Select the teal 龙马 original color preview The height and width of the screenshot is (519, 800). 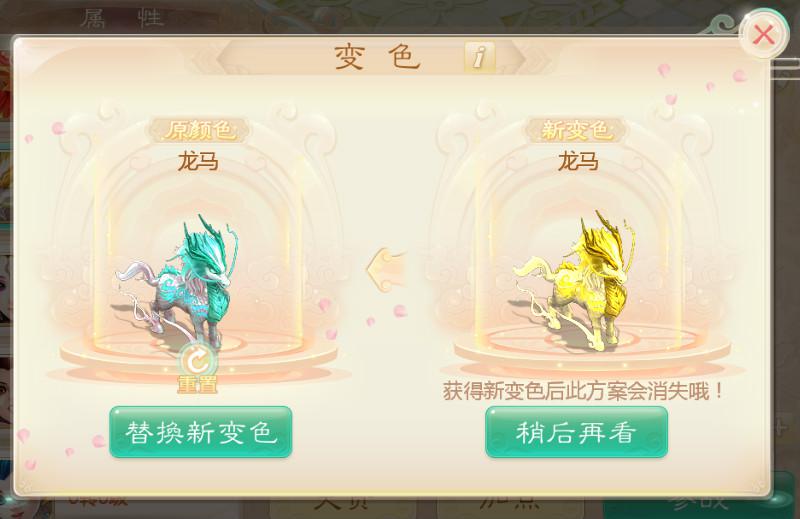178,281
